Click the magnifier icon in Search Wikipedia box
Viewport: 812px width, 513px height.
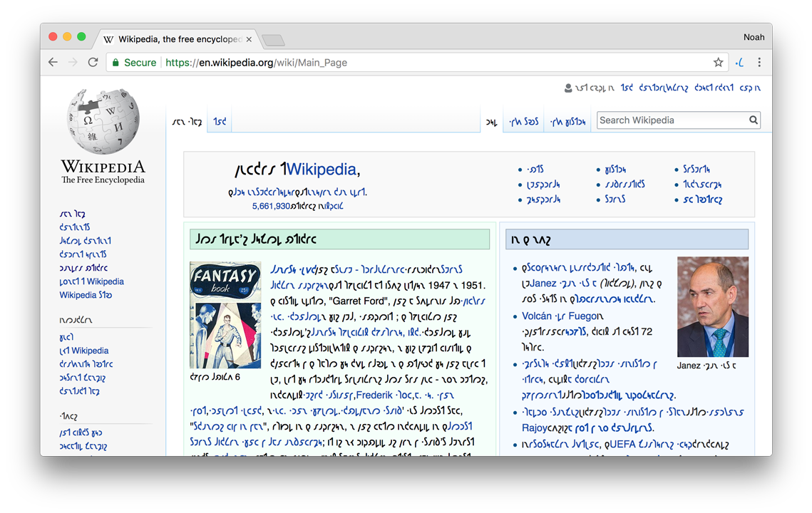(x=754, y=120)
